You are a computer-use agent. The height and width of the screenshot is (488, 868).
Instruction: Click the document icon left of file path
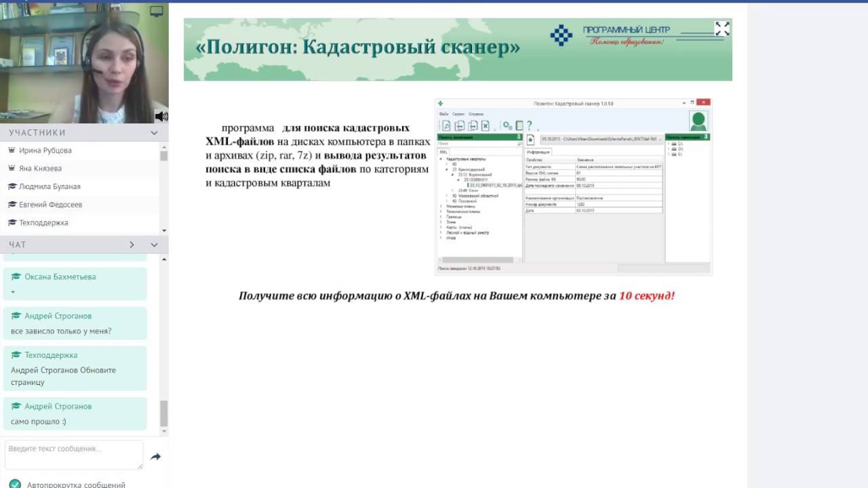coord(530,140)
